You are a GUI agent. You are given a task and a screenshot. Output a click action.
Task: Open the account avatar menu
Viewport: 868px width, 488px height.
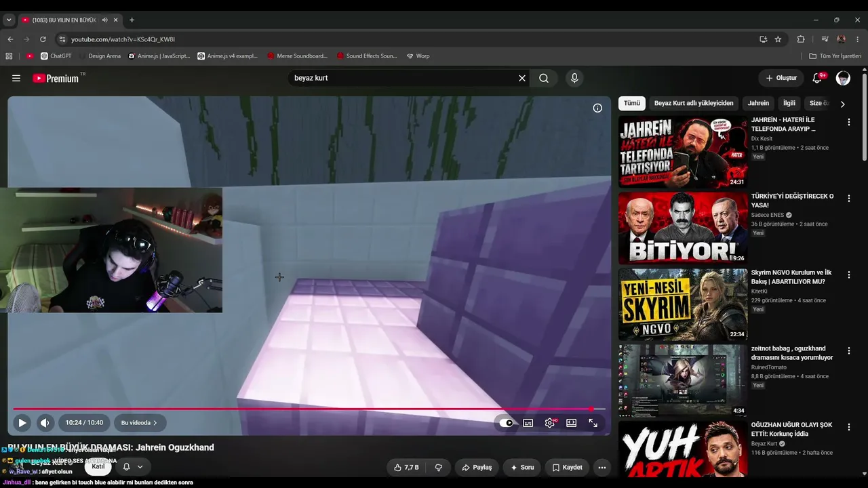click(x=843, y=78)
